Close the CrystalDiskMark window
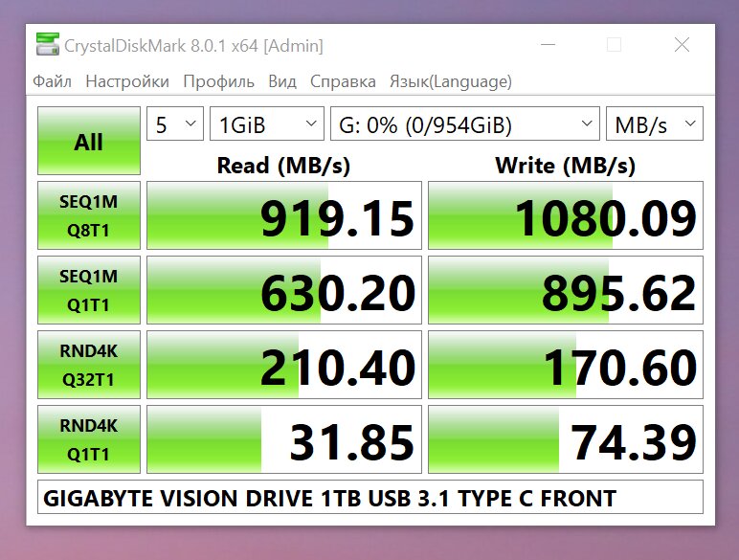Screen dimensions: 739x560 pyautogui.click(x=682, y=45)
